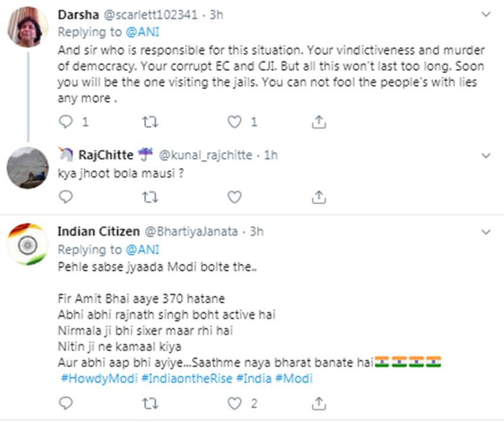Like Darsha's tweet
The width and height of the screenshot is (504, 423).
click(x=235, y=122)
